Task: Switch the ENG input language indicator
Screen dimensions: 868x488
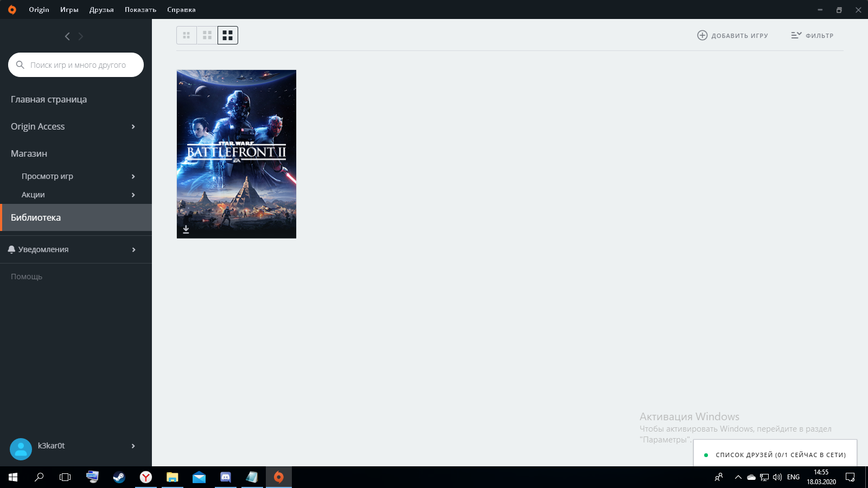Action: point(793,477)
